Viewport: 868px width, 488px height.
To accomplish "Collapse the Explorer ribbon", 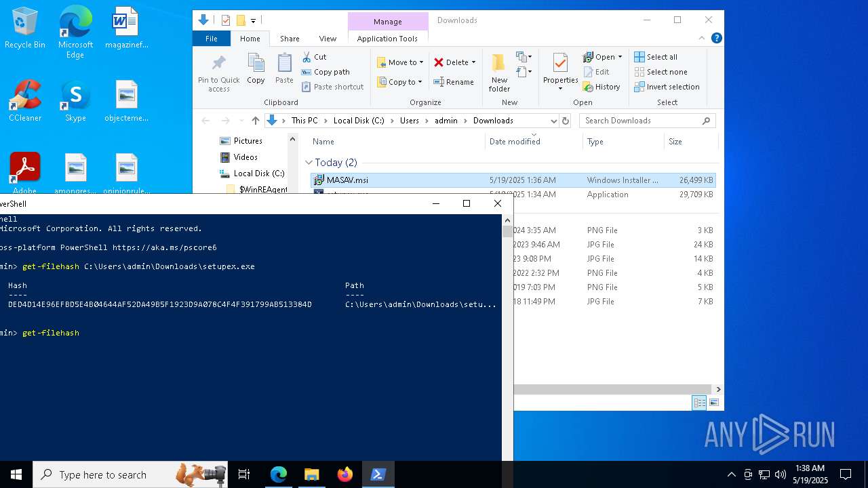I will [x=702, y=39].
